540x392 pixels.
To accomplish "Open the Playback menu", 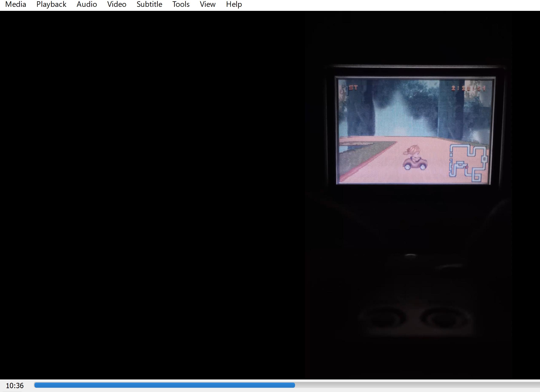I will pyautogui.click(x=51, y=4).
